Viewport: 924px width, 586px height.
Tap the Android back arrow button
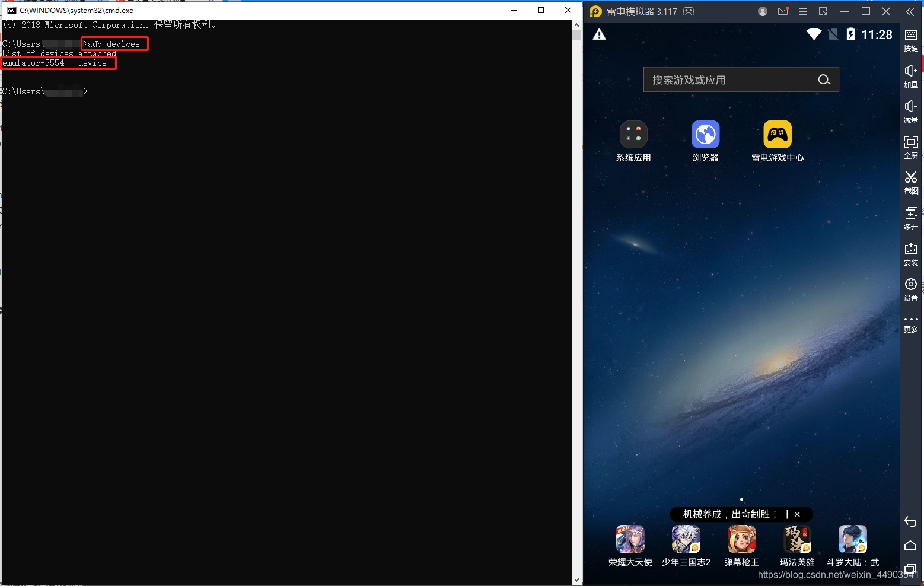point(910,521)
